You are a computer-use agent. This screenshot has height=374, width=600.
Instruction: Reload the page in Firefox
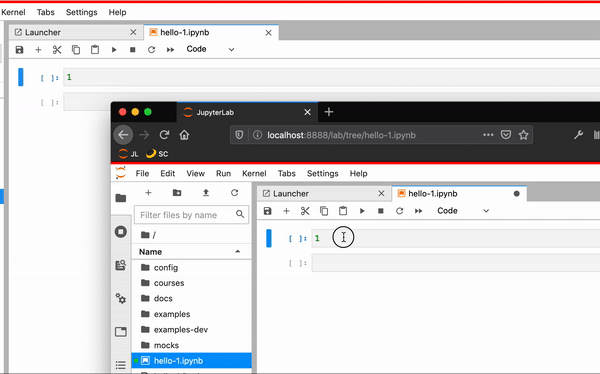164,135
